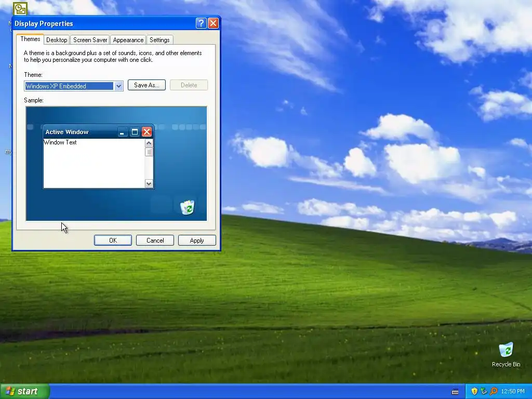Click the Cancel button
This screenshot has width=532, height=399.
pyautogui.click(x=155, y=240)
